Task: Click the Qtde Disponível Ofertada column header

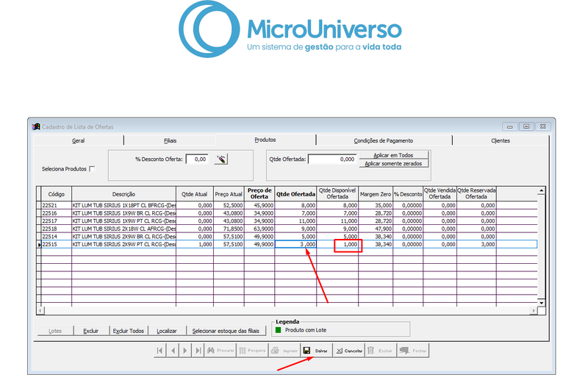Action: pos(337,193)
